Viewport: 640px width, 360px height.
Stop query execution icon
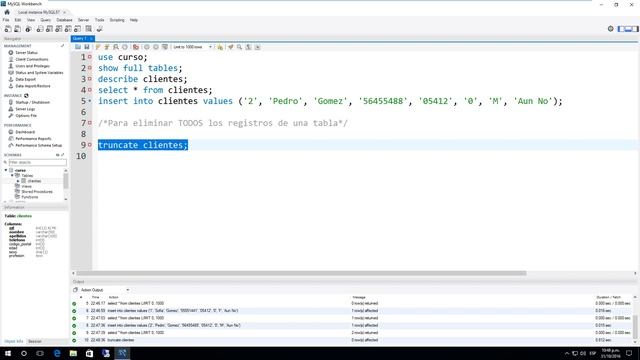(x=125, y=47)
